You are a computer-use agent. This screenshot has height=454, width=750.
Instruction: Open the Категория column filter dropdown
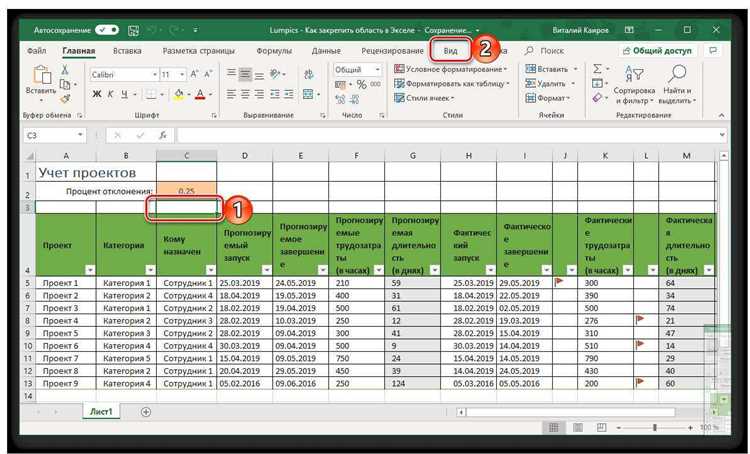coord(150,270)
